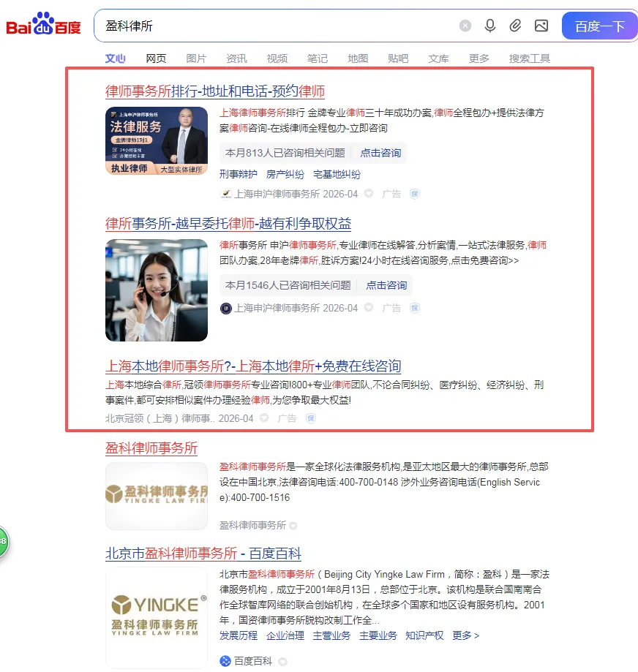The image size is (638, 672).
Task: Open image search via the camera icon
Action: 541,25
